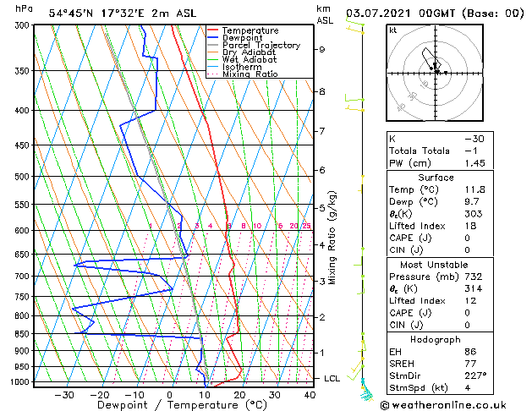Click the hodograph circle plot
This screenshot has width=532, height=411.
[x=436, y=73]
